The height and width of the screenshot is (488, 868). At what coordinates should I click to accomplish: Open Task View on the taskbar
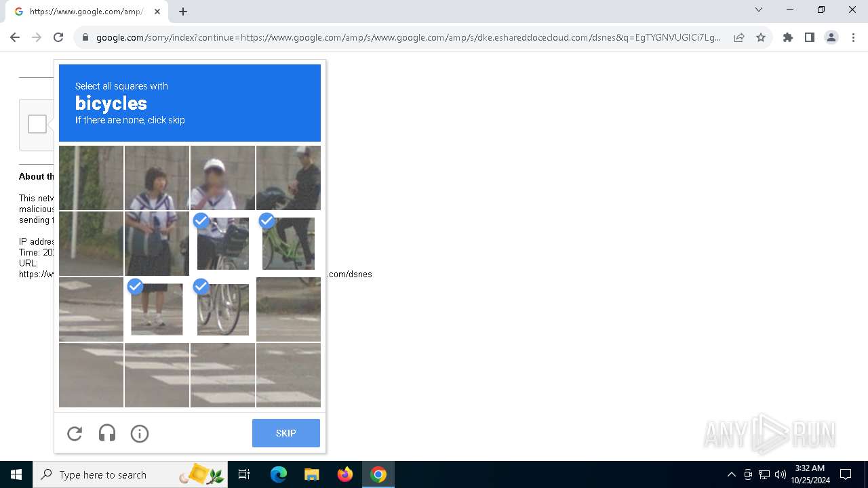pyautogui.click(x=244, y=474)
